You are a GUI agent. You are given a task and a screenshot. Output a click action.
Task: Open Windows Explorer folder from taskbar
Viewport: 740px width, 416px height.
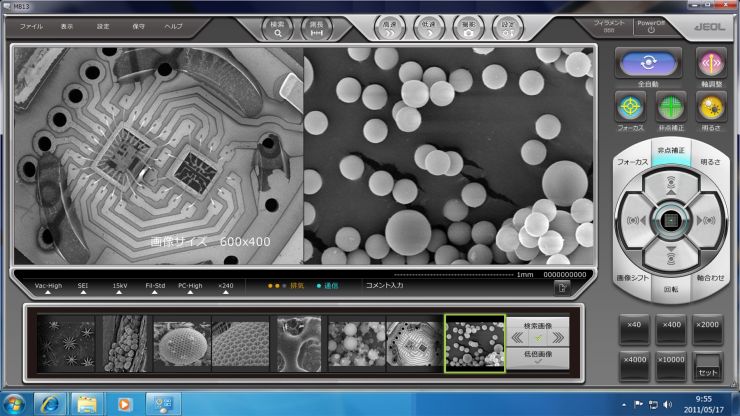pos(87,405)
